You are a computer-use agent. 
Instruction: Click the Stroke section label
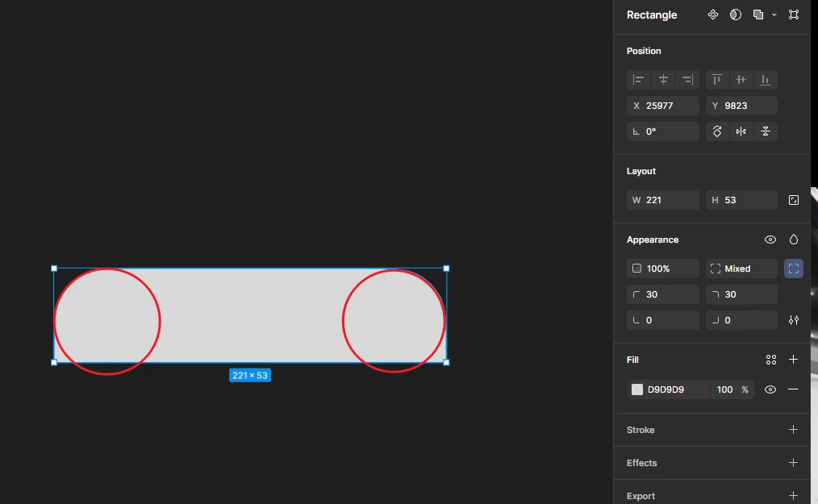click(641, 430)
